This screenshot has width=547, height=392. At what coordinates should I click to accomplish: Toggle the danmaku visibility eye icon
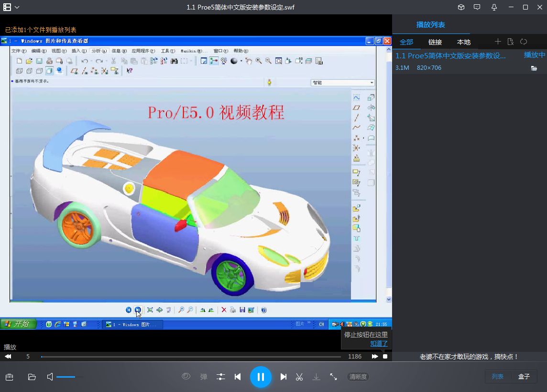click(x=186, y=377)
